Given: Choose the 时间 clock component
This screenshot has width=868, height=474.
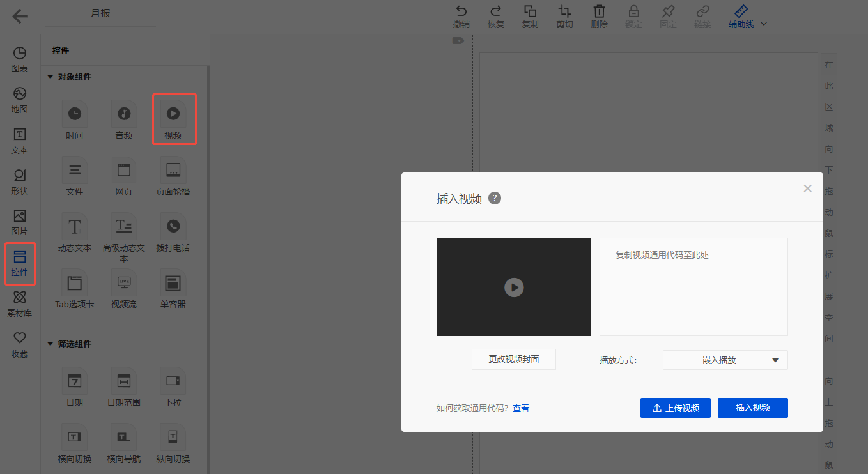Looking at the screenshot, I should click(x=74, y=114).
